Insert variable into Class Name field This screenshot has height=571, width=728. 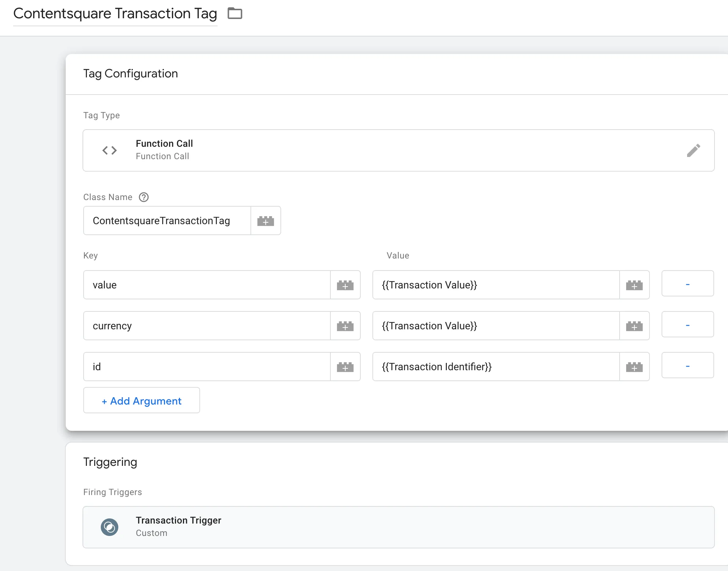point(265,221)
